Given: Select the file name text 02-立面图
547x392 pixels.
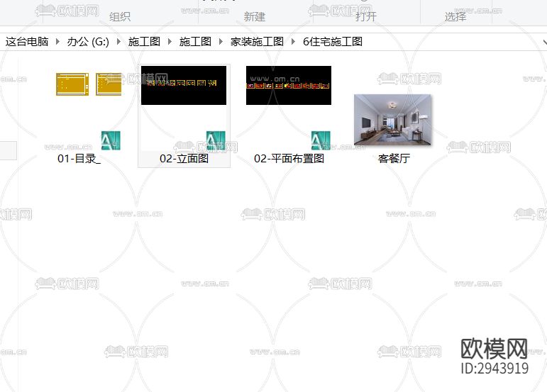Looking at the screenshot, I should [184, 159].
